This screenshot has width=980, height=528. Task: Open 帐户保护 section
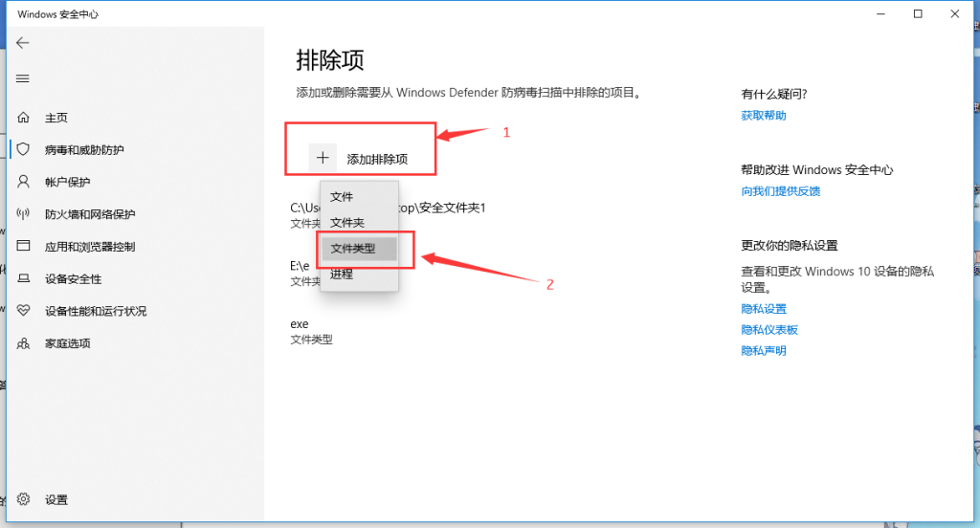tap(68, 183)
